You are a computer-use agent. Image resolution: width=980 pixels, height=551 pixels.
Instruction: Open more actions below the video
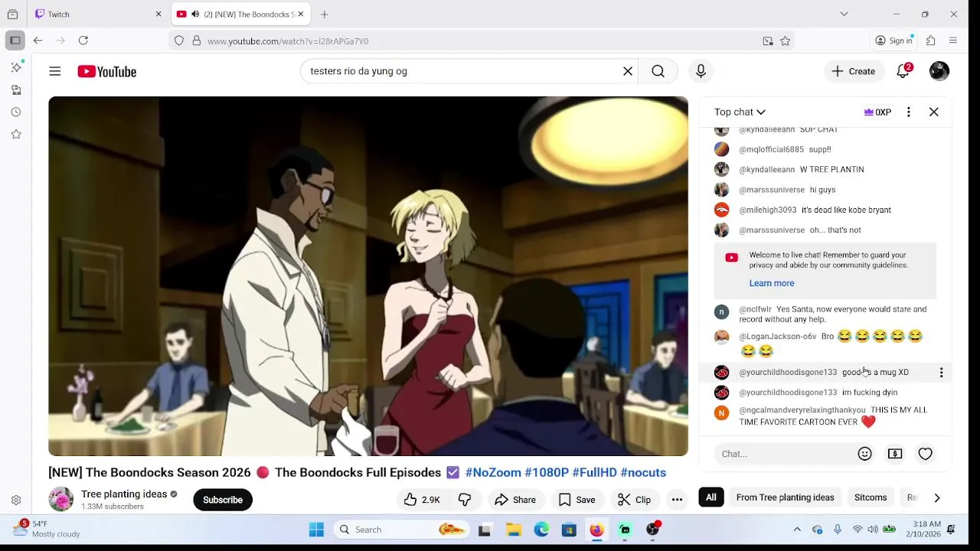(677, 500)
